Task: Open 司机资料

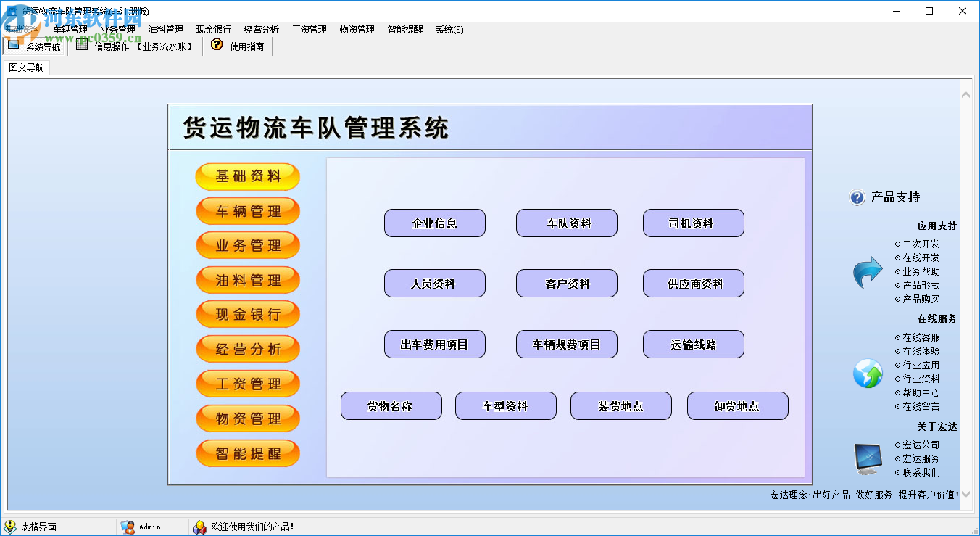Action: point(693,223)
